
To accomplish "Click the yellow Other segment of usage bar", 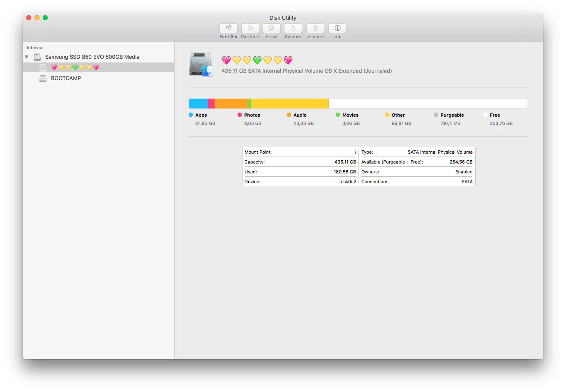I will tap(290, 104).
